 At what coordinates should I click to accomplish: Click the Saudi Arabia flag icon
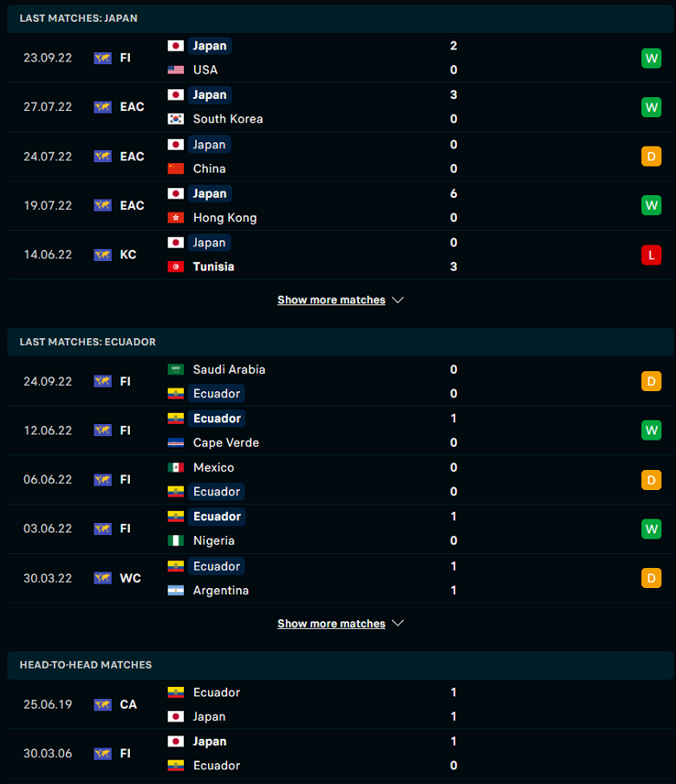175,369
